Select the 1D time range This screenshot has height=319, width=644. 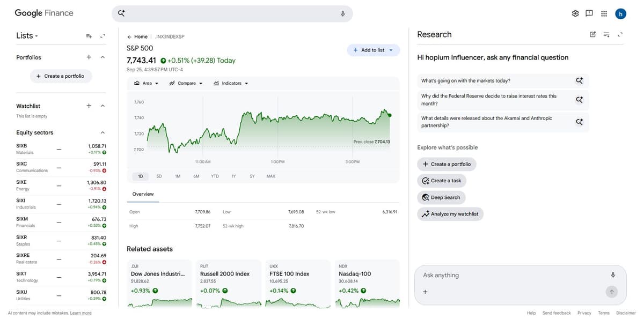point(141,176)
